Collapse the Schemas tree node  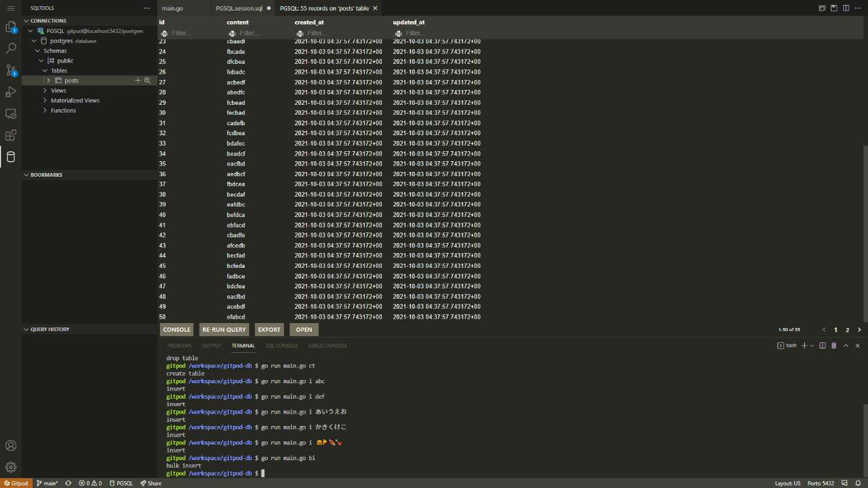click(38, 50)
